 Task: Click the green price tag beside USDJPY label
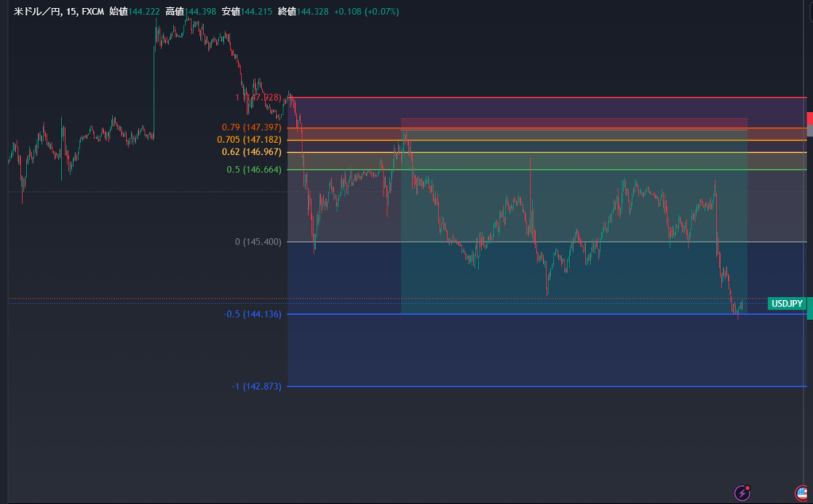[809, 308]
